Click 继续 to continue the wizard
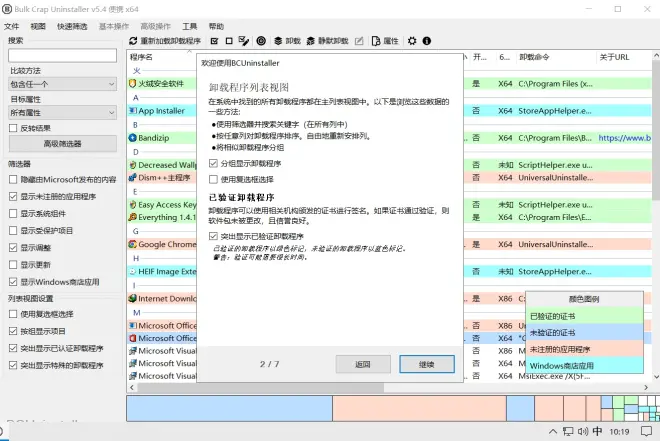This screenshot has width=660, height=441. (427, 364)
